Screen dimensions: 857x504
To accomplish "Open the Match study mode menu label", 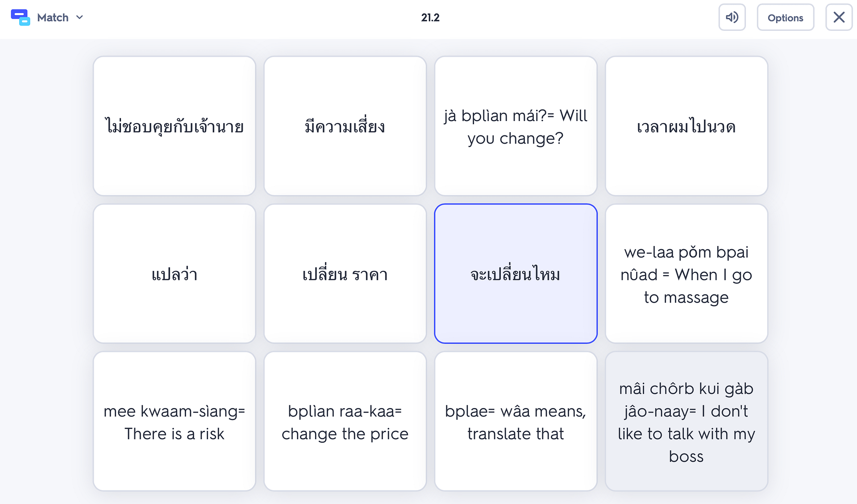I will tap(53, 17).
